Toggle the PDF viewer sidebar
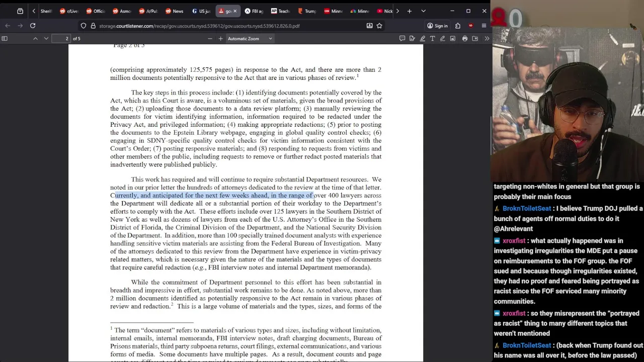This screenshot has width=644, height=362. click(x=5, y=39)
